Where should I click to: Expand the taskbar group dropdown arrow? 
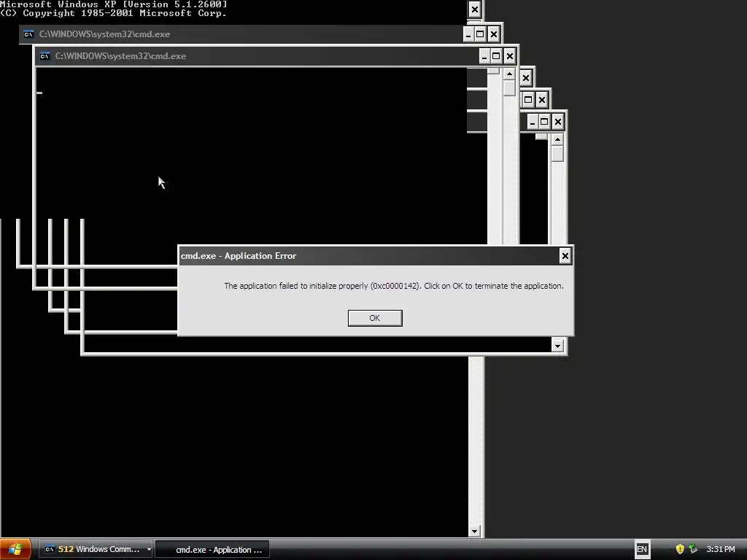[149, 550]
